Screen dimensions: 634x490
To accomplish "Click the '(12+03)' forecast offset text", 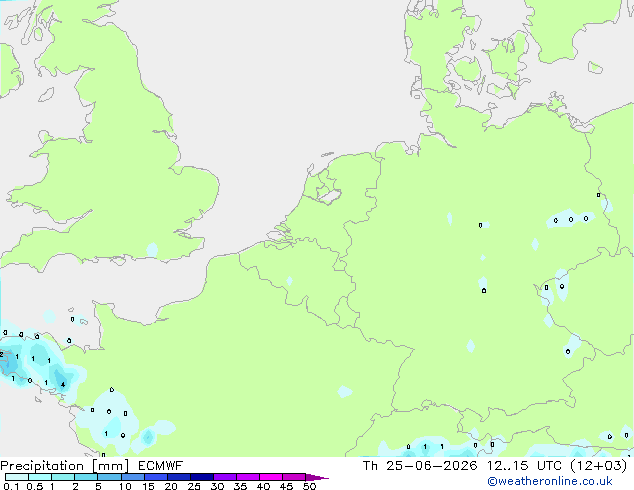I will click(598, 466).
